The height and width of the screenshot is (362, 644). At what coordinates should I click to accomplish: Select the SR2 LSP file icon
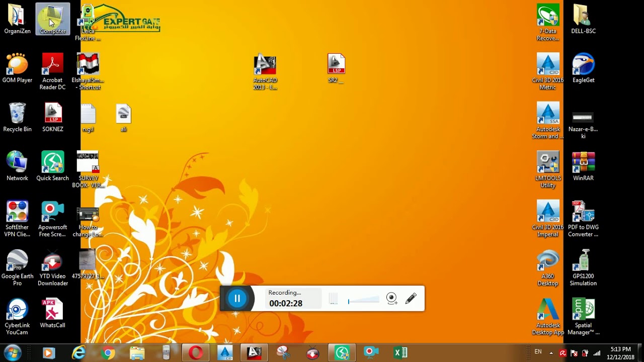(336, 68)
